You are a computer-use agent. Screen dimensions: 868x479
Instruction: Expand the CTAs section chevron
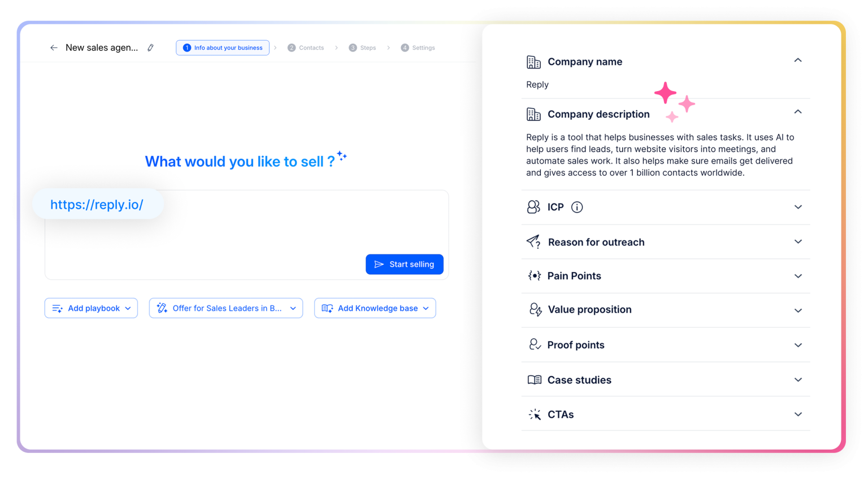[798, 415]
